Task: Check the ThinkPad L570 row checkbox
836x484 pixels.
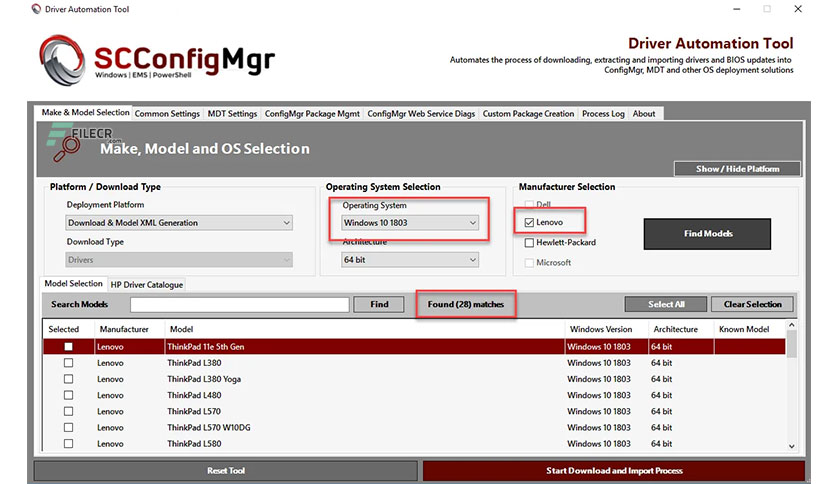Action: (68, 412)
